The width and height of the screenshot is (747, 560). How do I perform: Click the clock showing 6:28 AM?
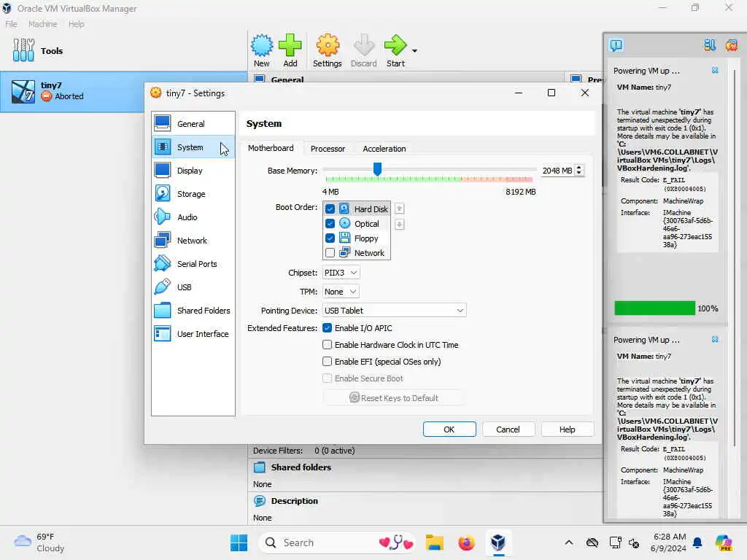pos(670,542)
